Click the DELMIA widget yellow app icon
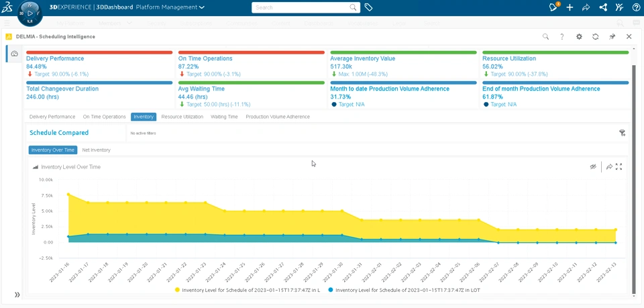This screenshot has height=308, width=644. (x=8, y=36)
